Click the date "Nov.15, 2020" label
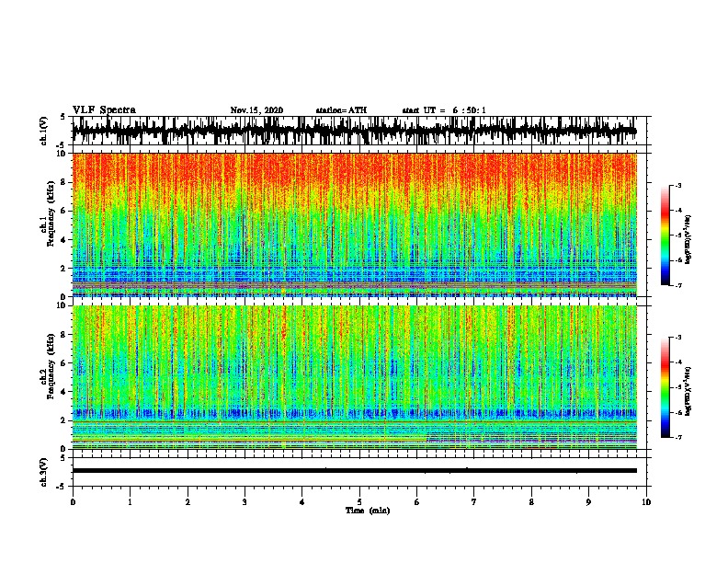 pos(256,110)
